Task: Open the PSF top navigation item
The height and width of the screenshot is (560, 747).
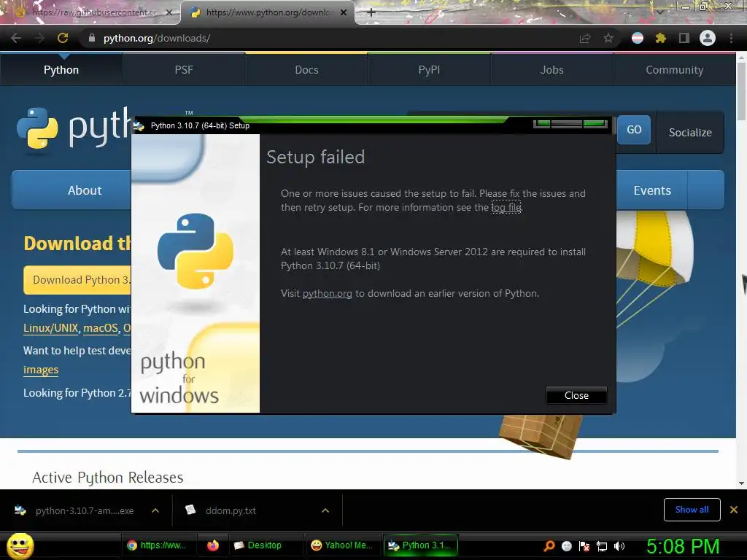Action: click(184, 69)
